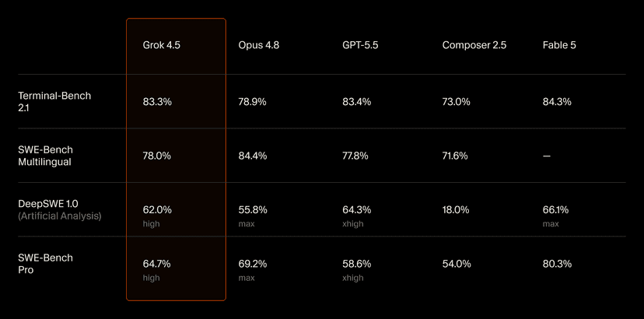Click Grok 4.5 Terminal-Bench score 83.3%

pyautogui.click(x=157, y=102)
